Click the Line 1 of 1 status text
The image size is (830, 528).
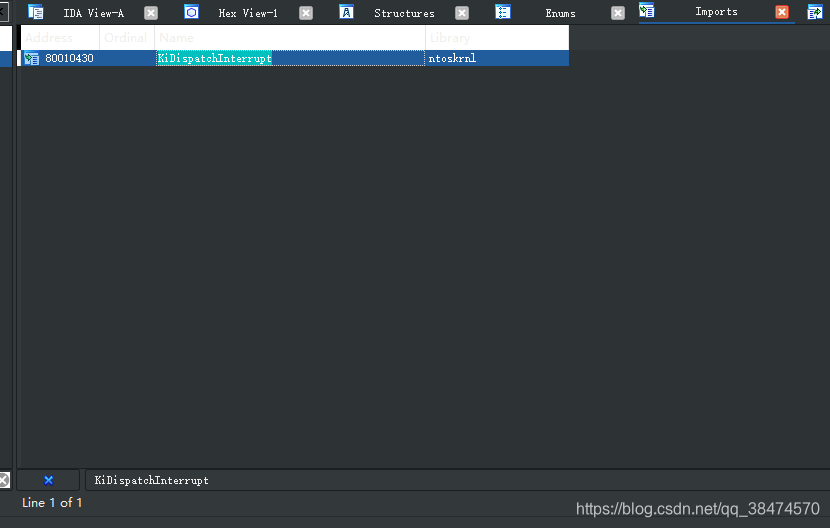(x=52, y=503)
